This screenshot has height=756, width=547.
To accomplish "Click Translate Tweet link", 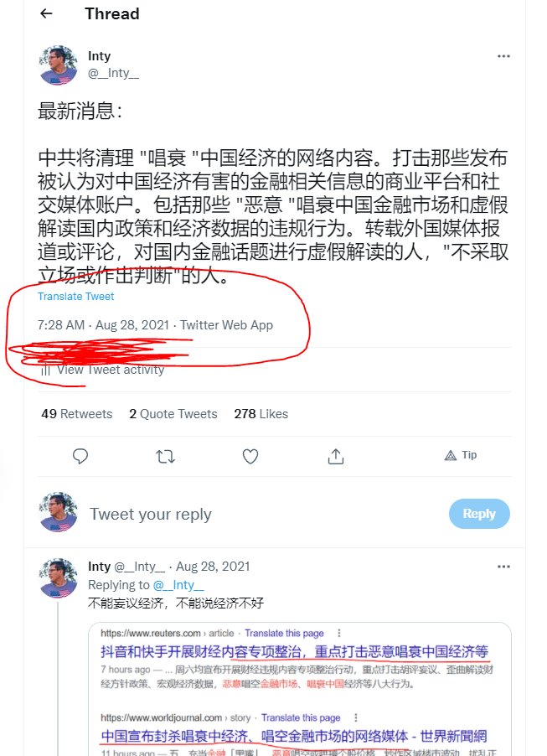I will (x=75, y=297).
